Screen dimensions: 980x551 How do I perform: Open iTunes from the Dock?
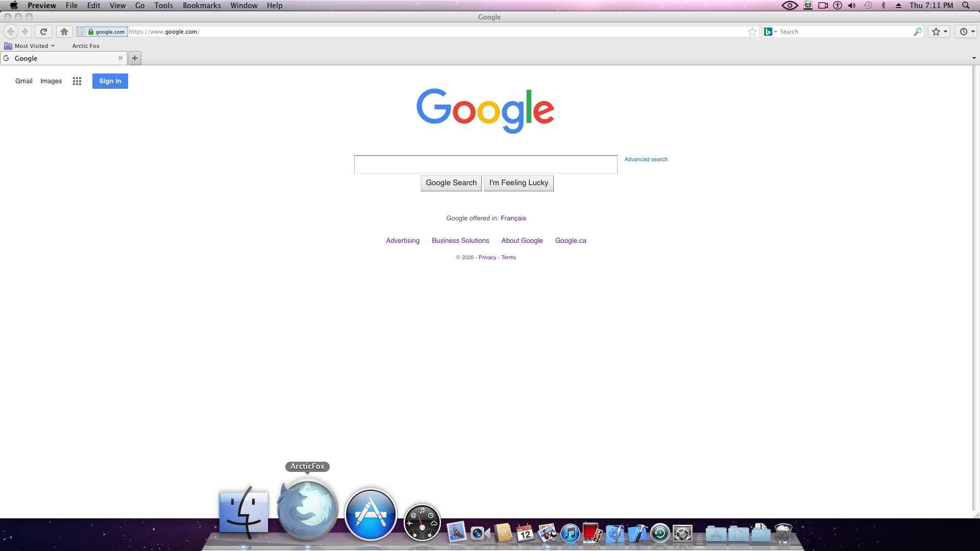tap(570, 534)
